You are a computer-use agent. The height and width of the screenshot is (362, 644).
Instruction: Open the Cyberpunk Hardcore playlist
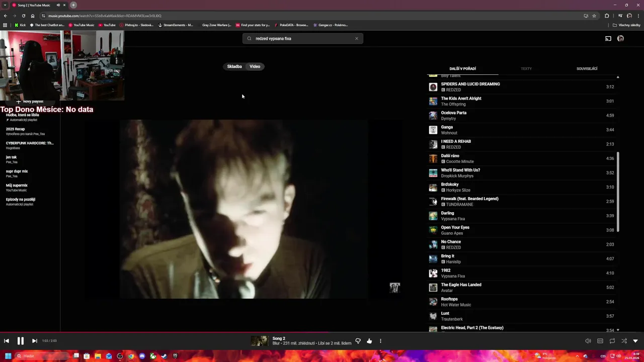click(x=30, y=145)
